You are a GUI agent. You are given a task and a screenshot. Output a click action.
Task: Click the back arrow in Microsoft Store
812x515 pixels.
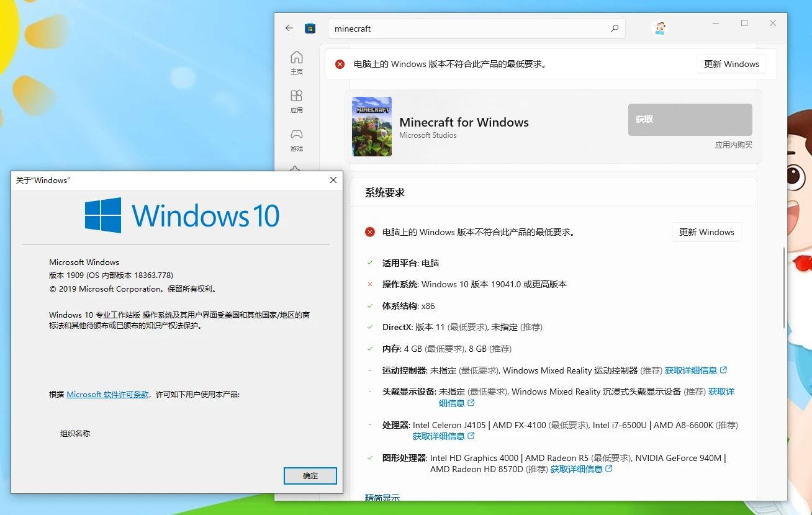pyautogui.click(x=289, y=28)
